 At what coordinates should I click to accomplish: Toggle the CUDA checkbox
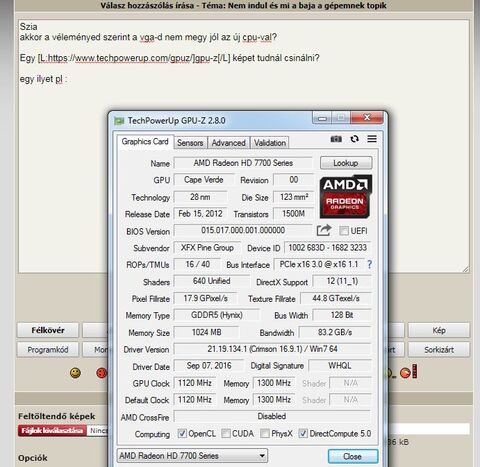click(226, 433)
